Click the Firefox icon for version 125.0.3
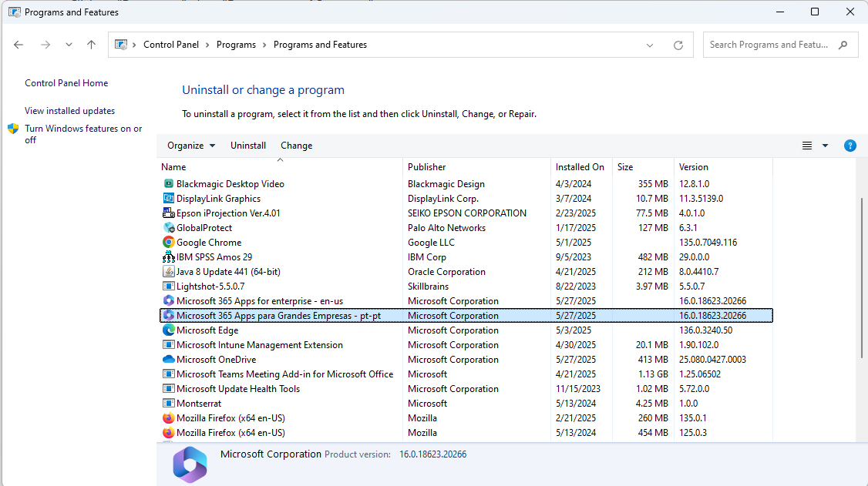Screen dimensions: 868x486 pos(168,433)
